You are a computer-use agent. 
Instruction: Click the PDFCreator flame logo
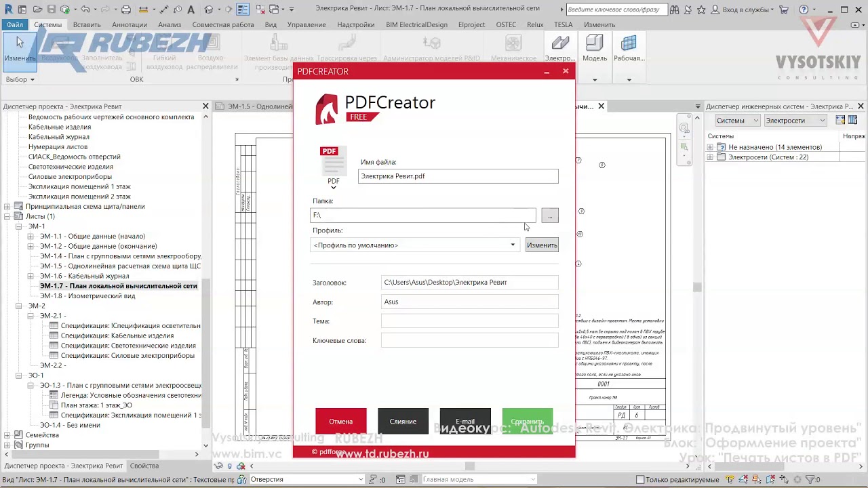326,109
